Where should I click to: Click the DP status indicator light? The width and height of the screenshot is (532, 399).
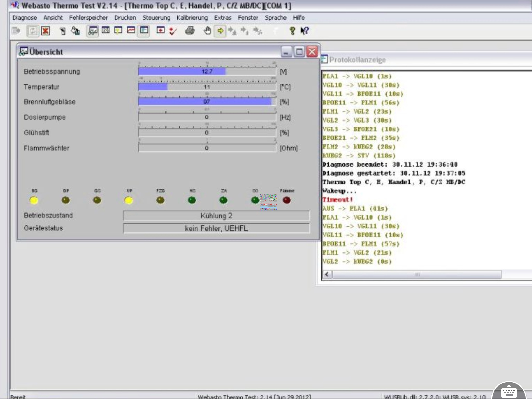pos(66,200)
